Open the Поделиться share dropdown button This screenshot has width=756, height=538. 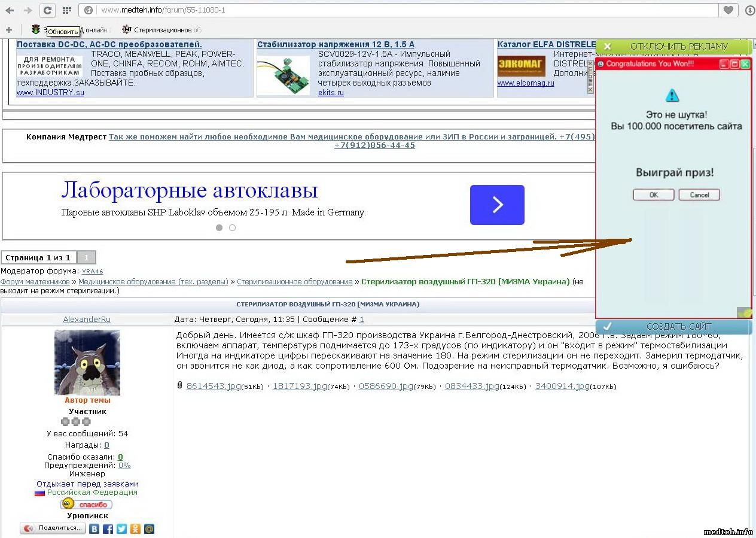[x=53, y=528]
